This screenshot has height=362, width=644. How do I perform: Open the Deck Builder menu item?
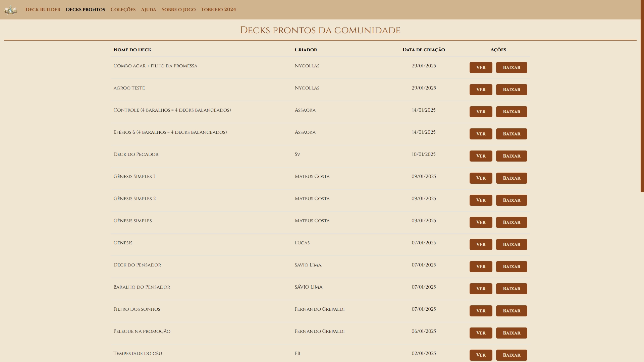coord(43,9)
